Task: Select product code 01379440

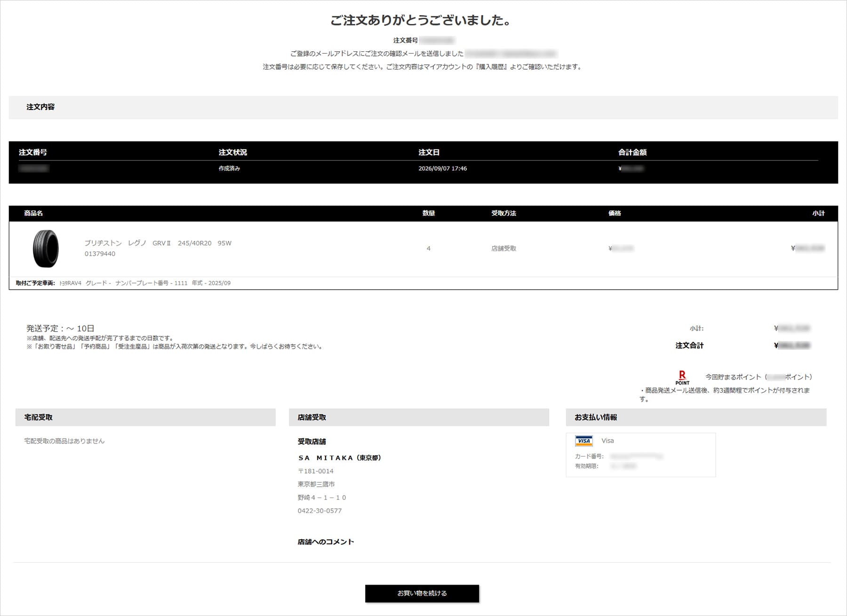Action: pyautogui.click(x=100, y=254)
